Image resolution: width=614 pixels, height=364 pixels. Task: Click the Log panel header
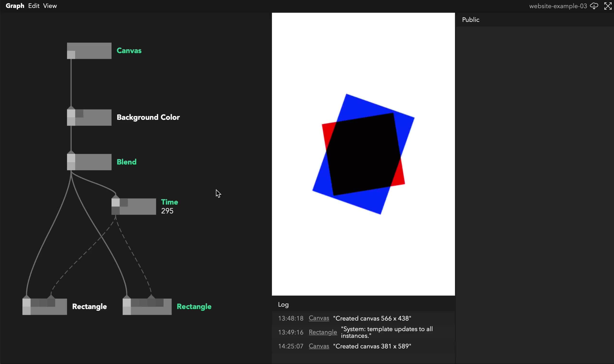click(x=283, y=305)
